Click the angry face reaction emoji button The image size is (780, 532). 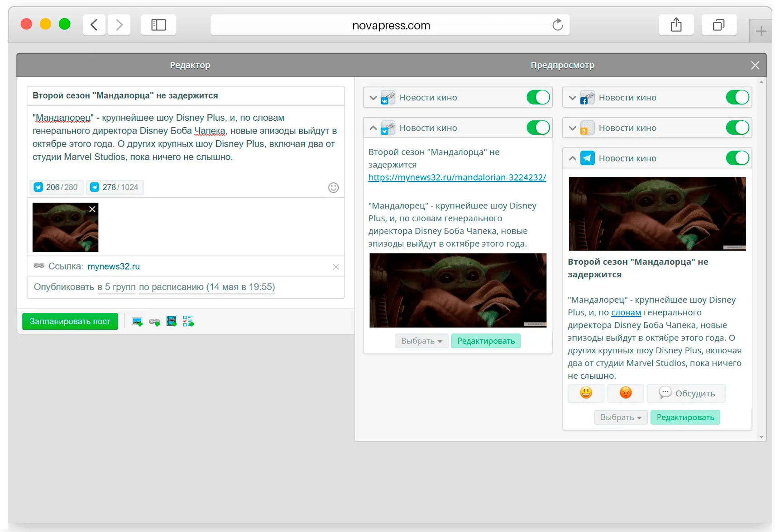(626, 393)
